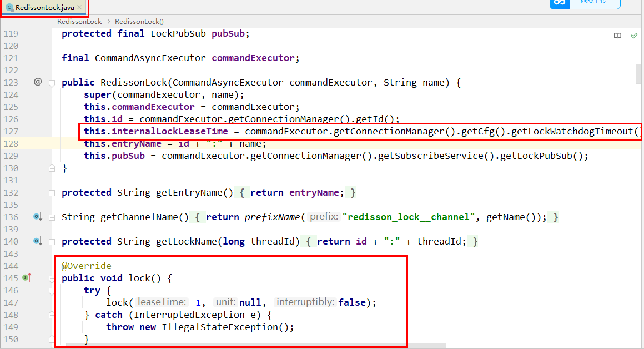
Task: Expand the folded getEntryName method at line 132
Action: pyautogui.click(x=52, y=193)
